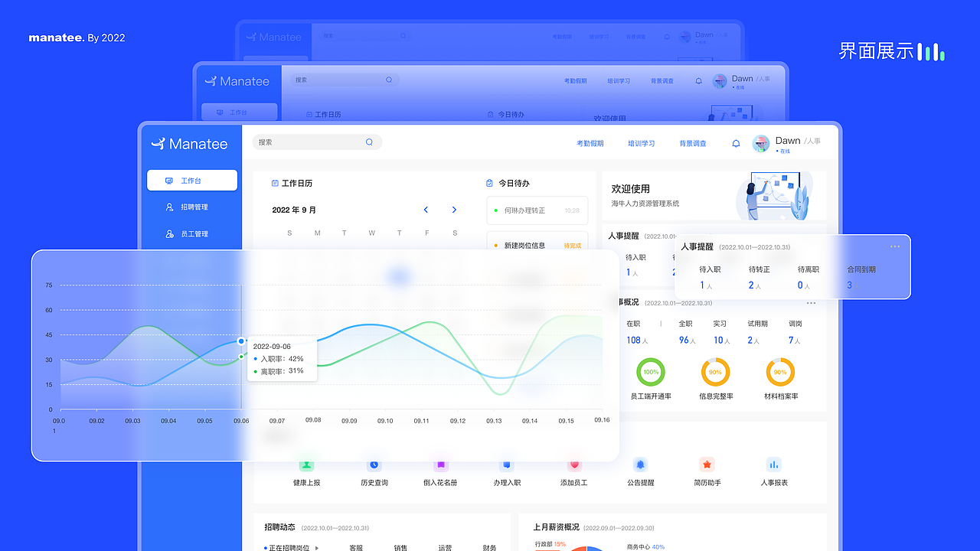Image resolution: width=980 pixels, height=551 pixels.
Task: Click the magnifier icon in the search bar
Action: 369,142
